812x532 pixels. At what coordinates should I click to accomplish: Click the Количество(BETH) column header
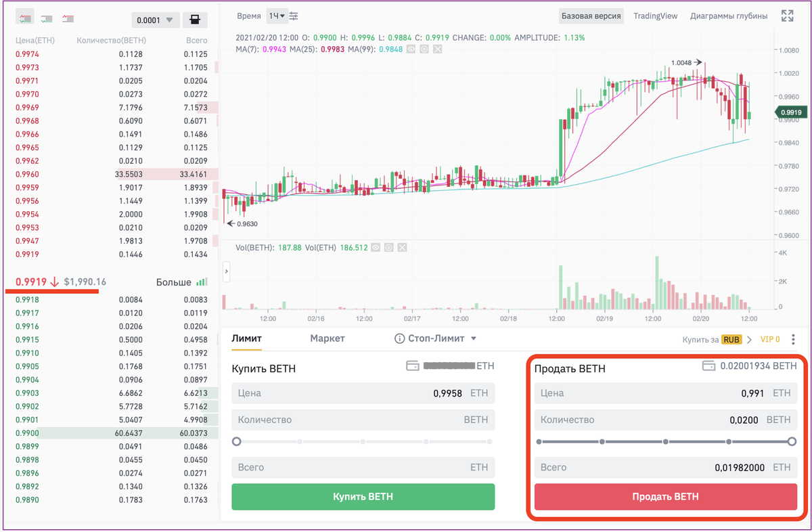(x=112, y=41)
